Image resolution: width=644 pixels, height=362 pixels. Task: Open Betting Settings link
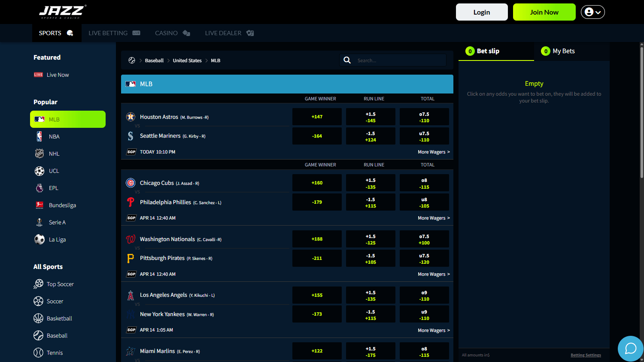point(586,355)
